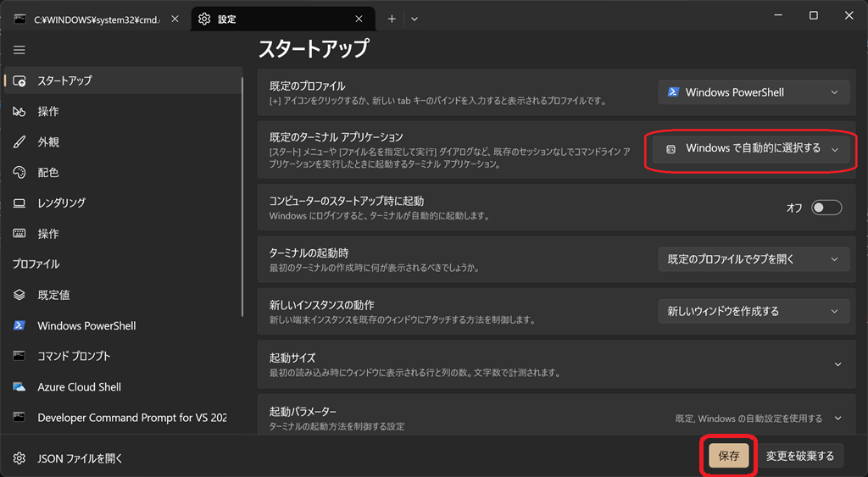Select 操作 item with keyboard icon

tap(123, 234)
